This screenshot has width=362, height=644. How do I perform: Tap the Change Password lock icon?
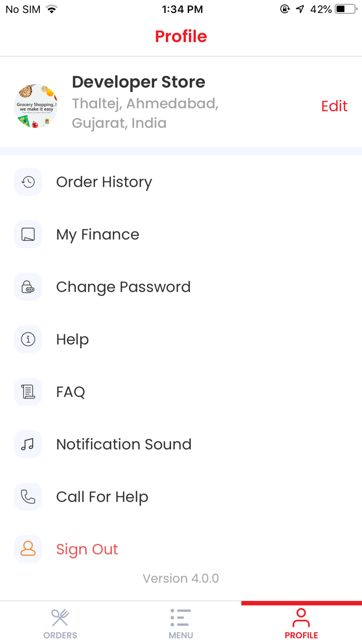coord(28,287)
